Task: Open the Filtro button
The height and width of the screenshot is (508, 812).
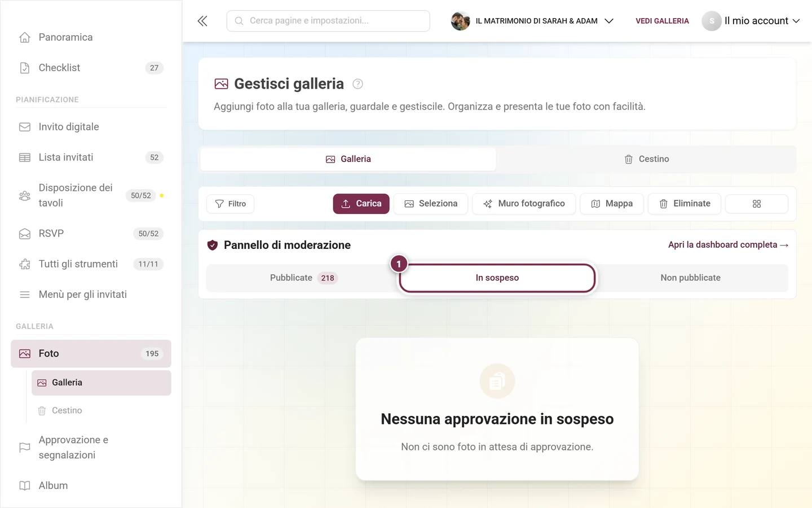Action: (230, 204)
